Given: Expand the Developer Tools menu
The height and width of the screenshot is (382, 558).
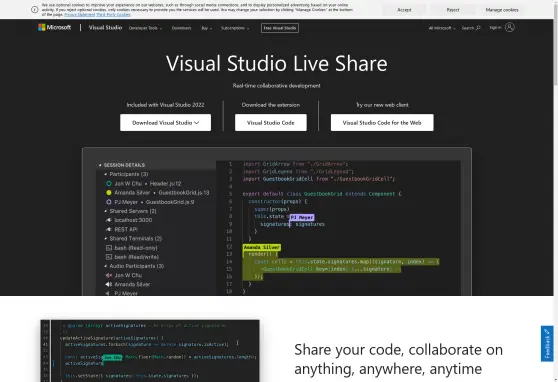Looking at the screenshot, I should point(145,28).
